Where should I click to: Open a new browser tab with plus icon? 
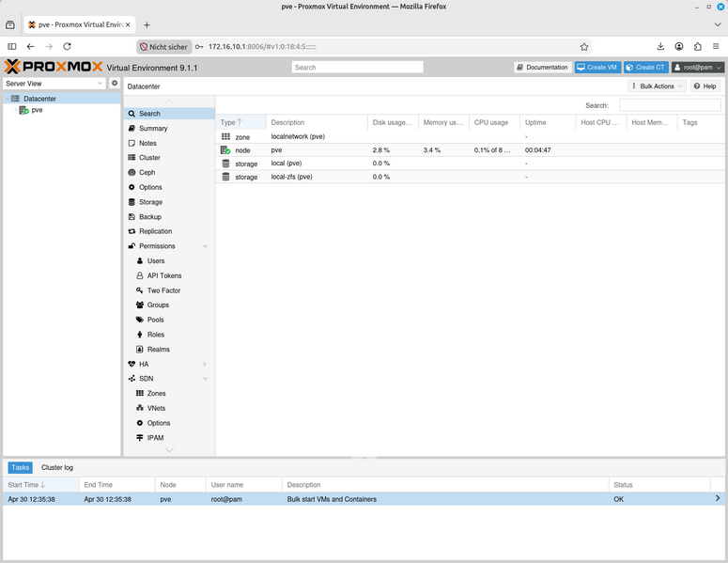(147, 24)
